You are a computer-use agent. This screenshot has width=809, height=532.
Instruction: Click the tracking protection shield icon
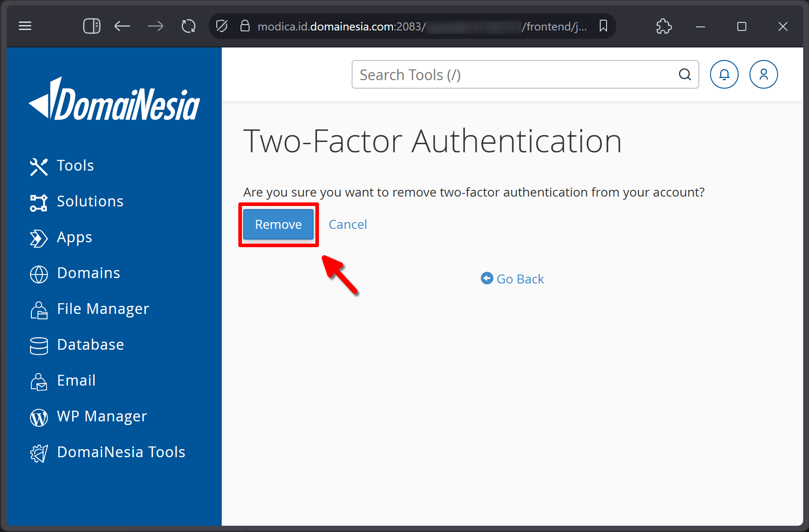[x=222, y=26]
